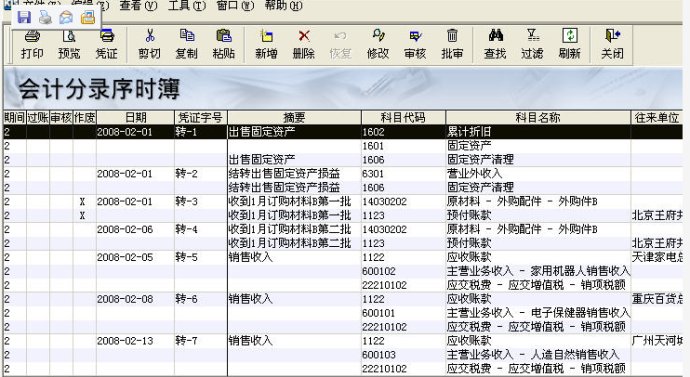Open the 工具(T) menu
Image resolution: width=690 pixels, height=377 pixels.
pos(187,5)
